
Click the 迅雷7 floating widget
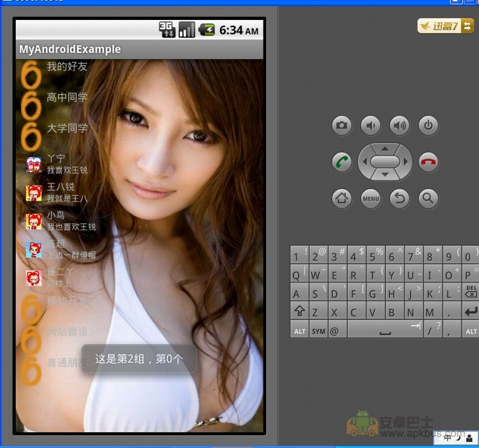[445, 26]
